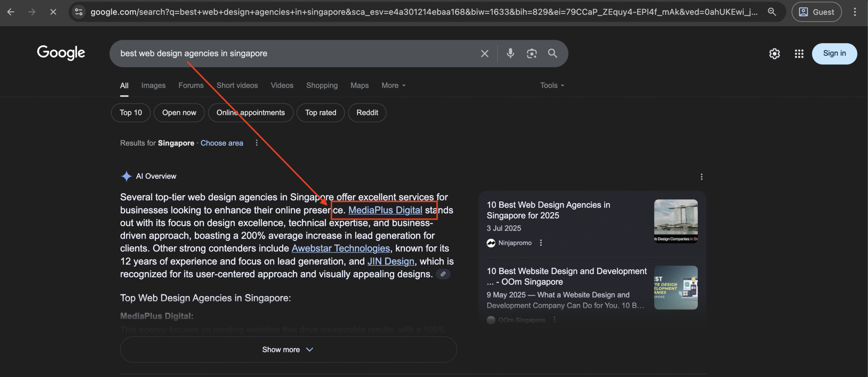The height and width of the screenshot is (377, 868).
Task: Apply the Online appointments filter chip
Action: 251,113
